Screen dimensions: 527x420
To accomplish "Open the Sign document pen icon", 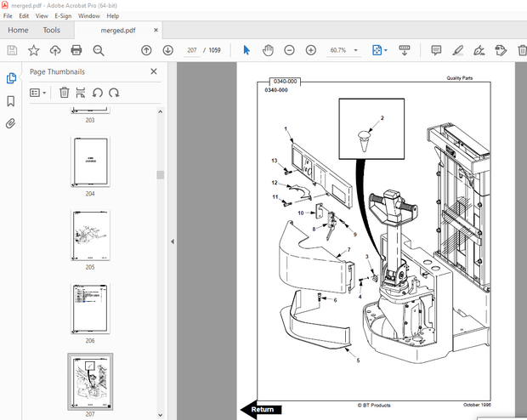I will (x=479, y=50).
